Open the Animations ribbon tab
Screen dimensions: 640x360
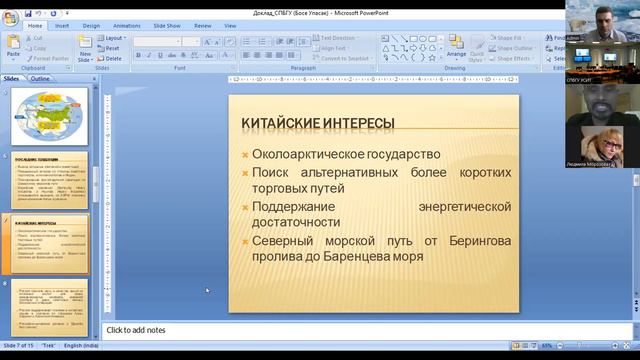pyautogui.click(x=127, y=26)
